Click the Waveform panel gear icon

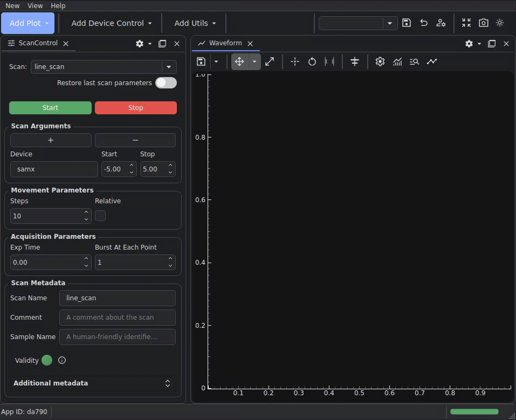click(x=469, y=44)
